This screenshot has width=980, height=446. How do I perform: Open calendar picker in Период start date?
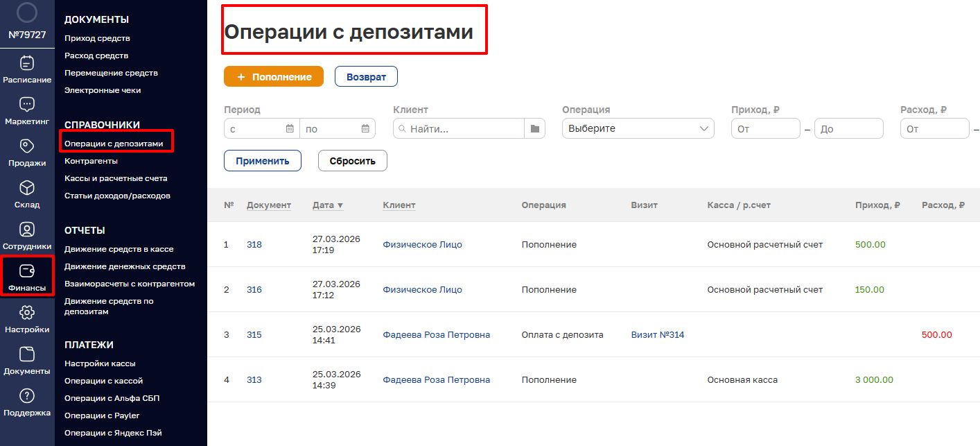(290, 128)
